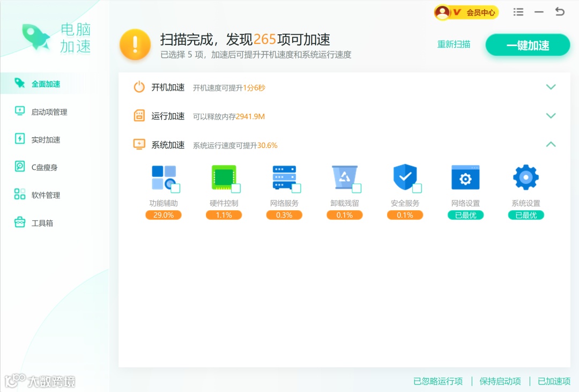Click the 安全服务 shield icon

coord(405,177)
